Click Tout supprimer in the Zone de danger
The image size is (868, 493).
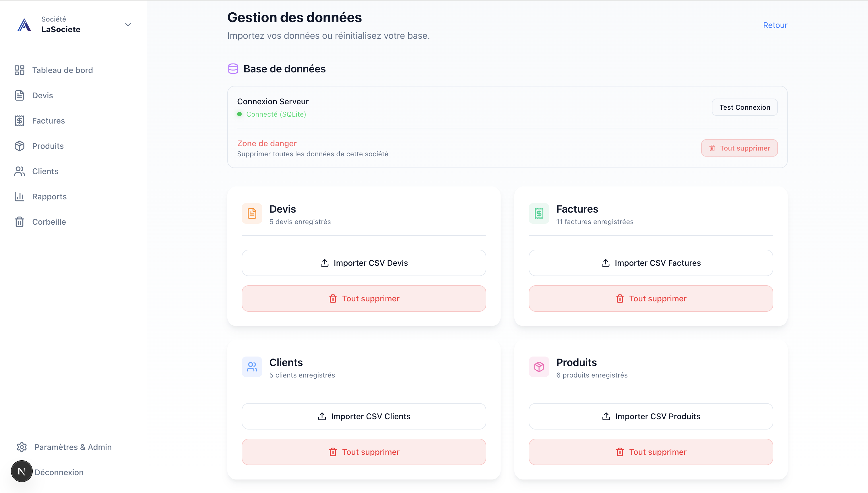tap(739, 148)
